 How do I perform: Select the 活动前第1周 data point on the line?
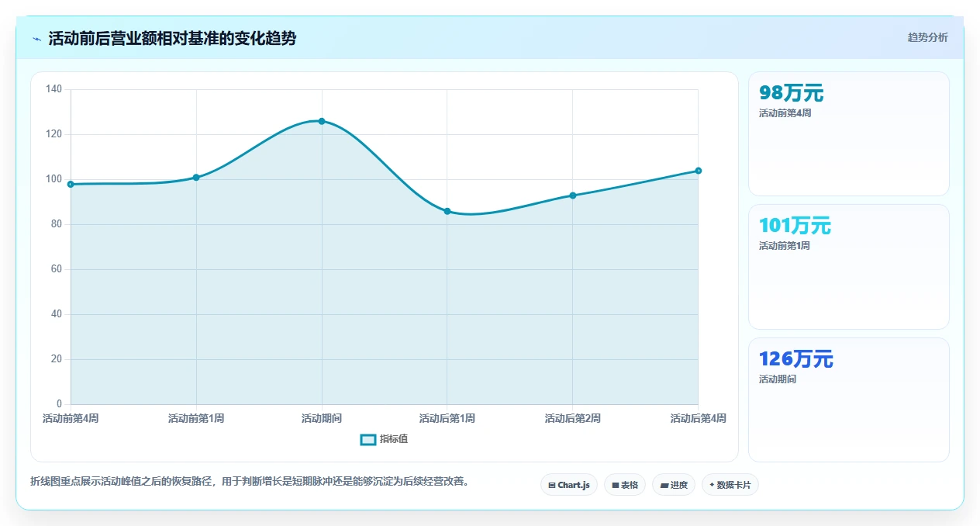196,178
